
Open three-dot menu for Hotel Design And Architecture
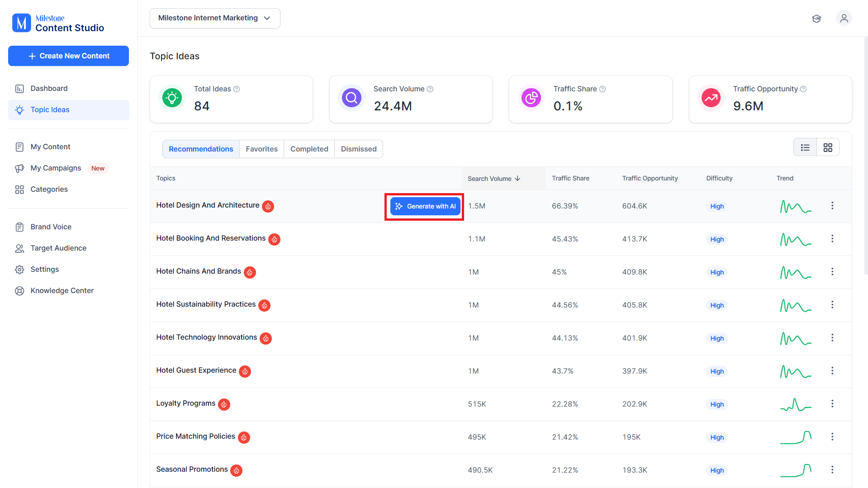[832, 206]
